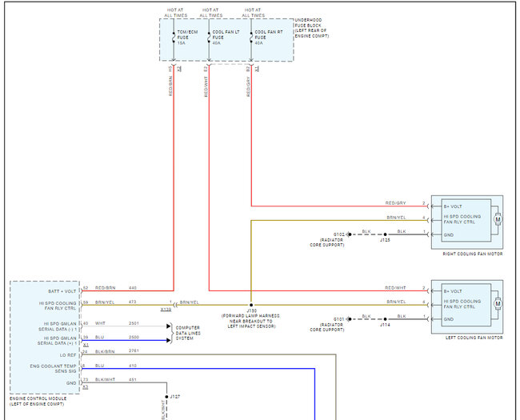Click the J125 splice label

click(x=385, y=240)
